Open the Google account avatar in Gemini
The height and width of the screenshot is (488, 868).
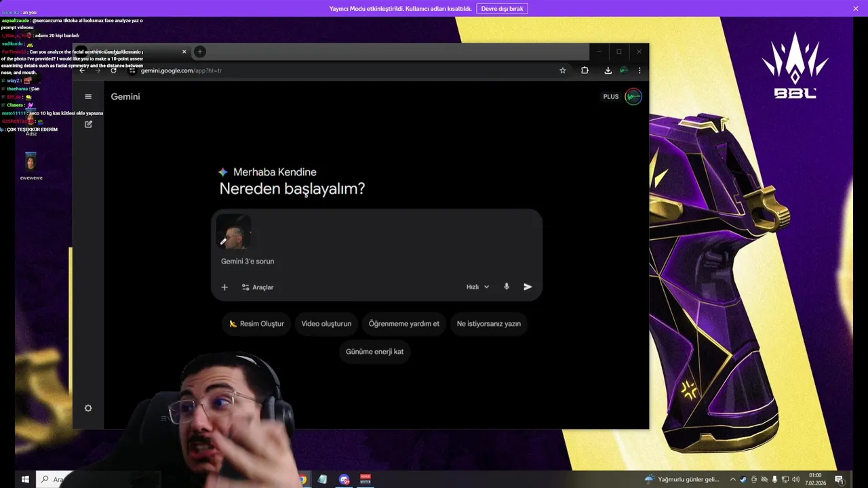pyautogui.click(x=633, y=96)
